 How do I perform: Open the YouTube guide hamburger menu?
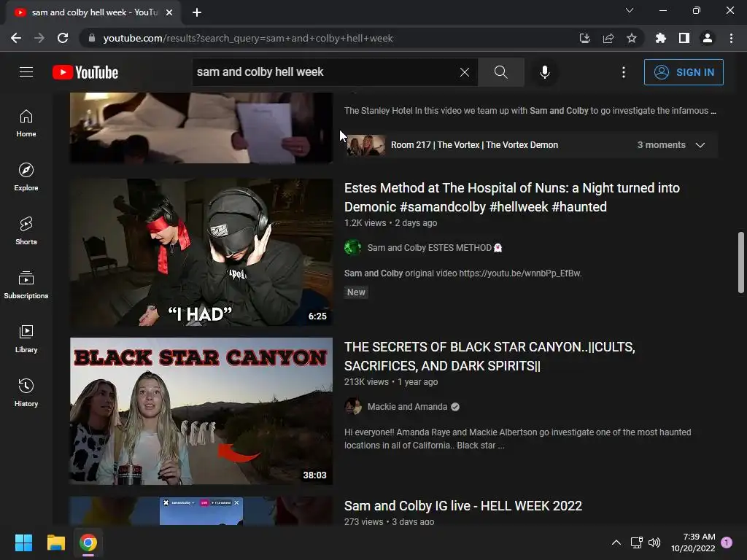pos(26,72)
